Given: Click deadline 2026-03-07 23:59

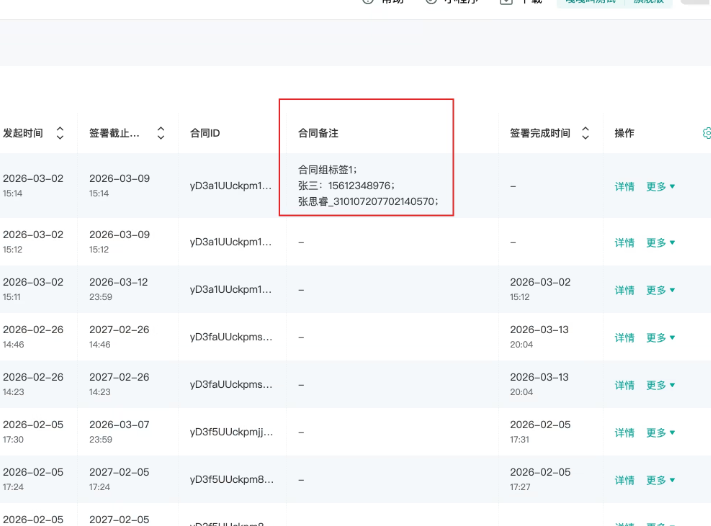Looking at the screenshot, I should point(119,431).
